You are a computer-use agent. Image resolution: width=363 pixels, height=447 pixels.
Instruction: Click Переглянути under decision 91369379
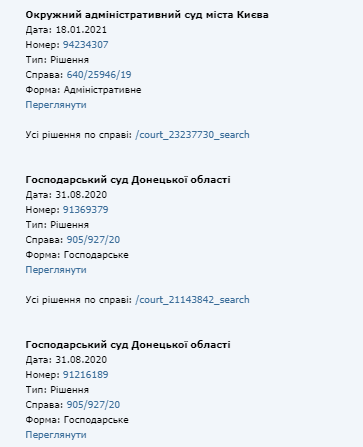point(56,270)
